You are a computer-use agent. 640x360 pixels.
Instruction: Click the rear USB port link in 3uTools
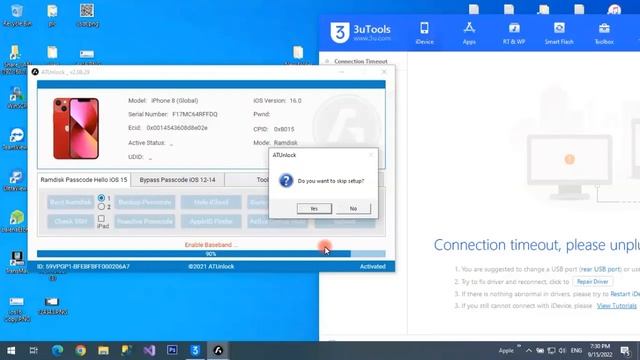600,269
